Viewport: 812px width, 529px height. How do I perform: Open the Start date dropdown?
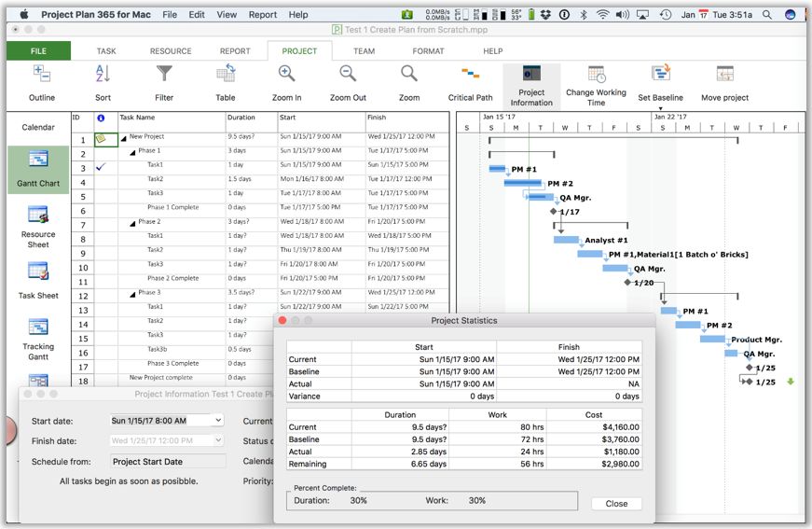tap(218, 420)
